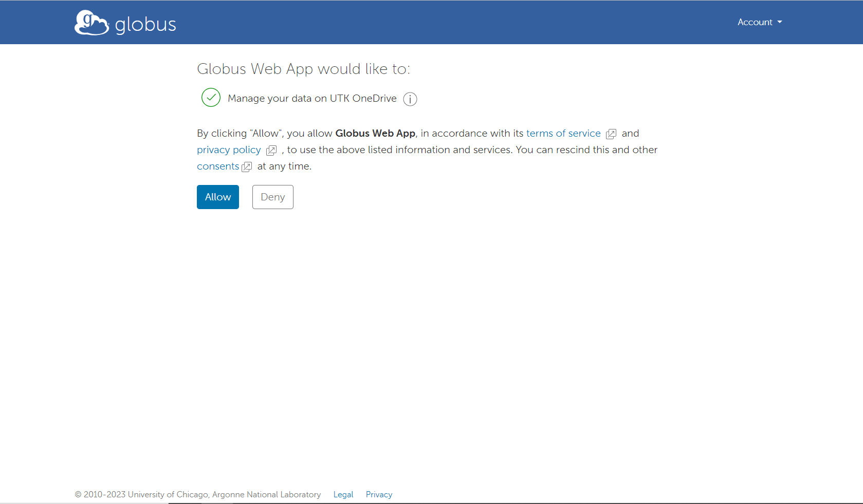
Task: Open the terms of service link
Action: (563, 134)
